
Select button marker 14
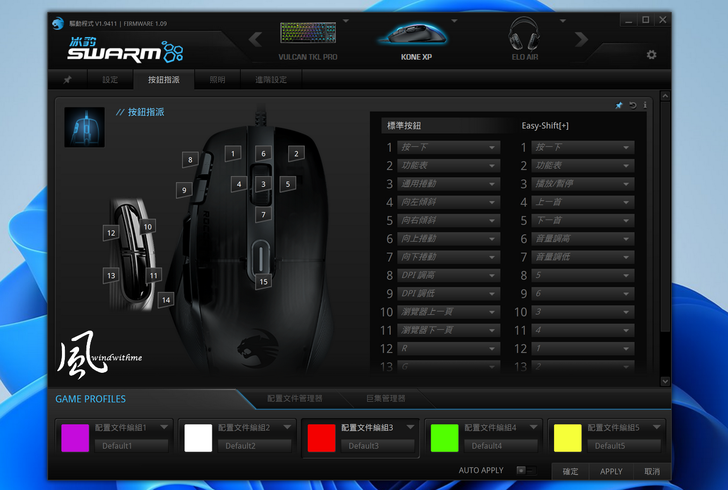(x=166, y=300)
